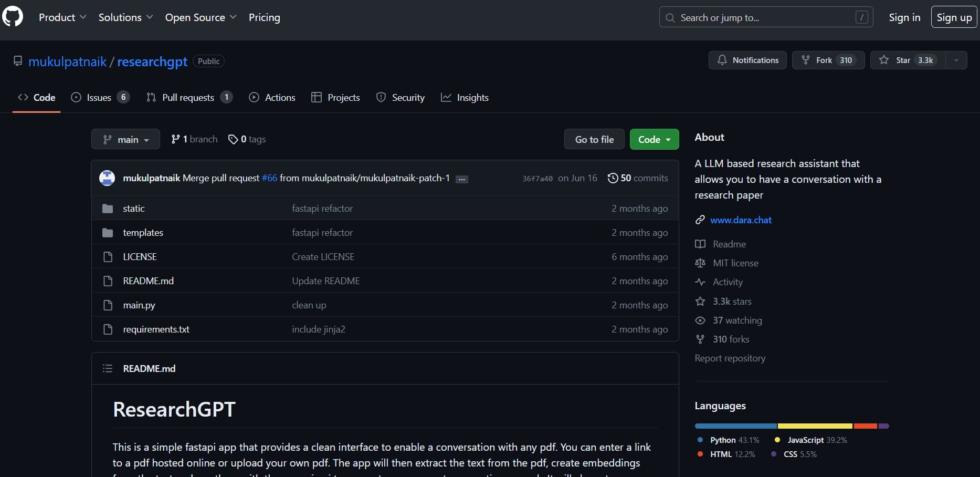This screenshot has height=477, width=980.
Task: Click the main.py file icon
Action: click(108, 305)
